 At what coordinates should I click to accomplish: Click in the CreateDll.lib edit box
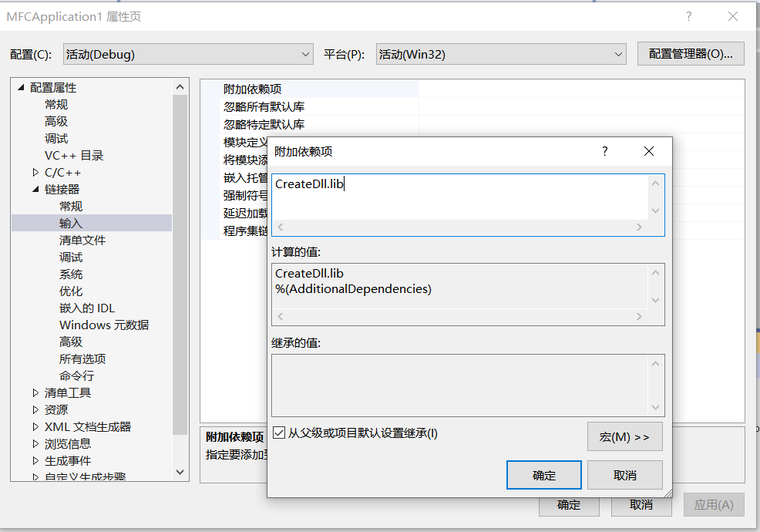click(460, 197)
